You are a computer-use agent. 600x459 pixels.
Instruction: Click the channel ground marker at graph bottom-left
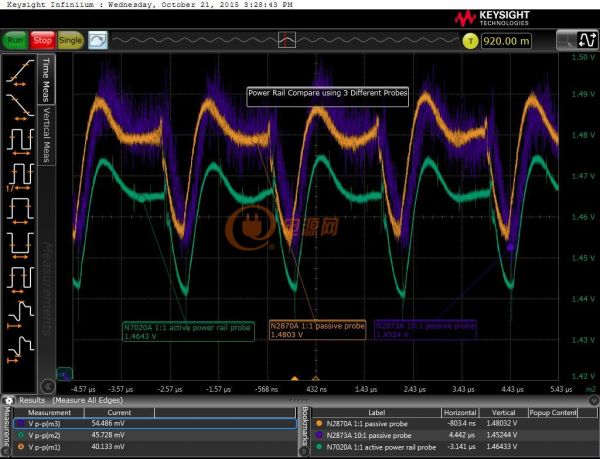(64, 374)
